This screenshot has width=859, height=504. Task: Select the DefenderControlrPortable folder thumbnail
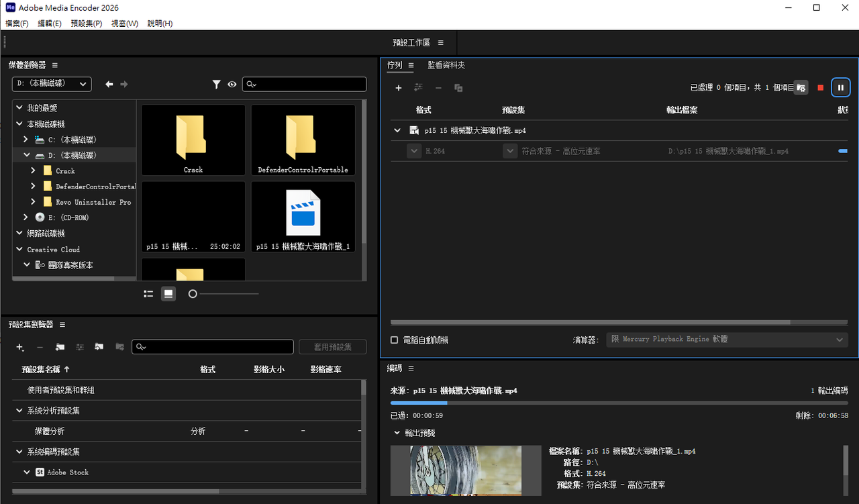click(303, 140)
